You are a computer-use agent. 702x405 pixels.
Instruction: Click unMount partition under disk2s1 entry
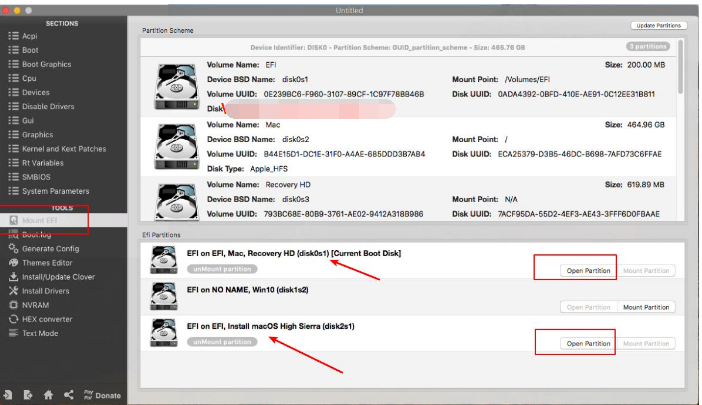tap(222, 342)
